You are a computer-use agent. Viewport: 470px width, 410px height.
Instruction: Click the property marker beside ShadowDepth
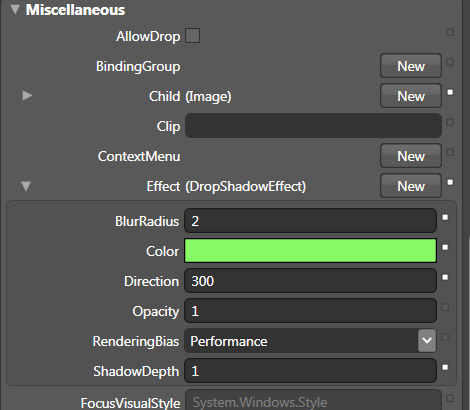(445, 367)
